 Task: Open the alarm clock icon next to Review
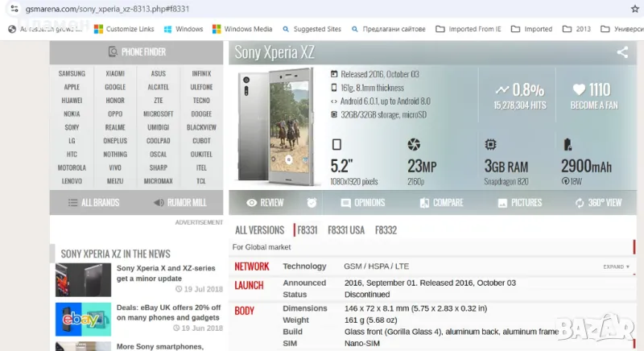311,203
